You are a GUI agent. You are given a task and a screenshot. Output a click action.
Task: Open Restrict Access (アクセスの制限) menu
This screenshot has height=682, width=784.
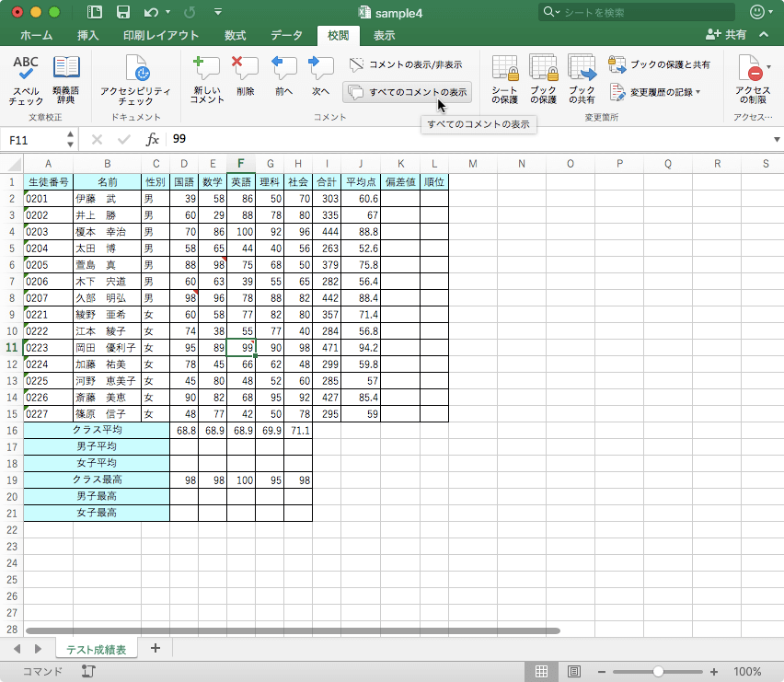[x=754, y=80]
